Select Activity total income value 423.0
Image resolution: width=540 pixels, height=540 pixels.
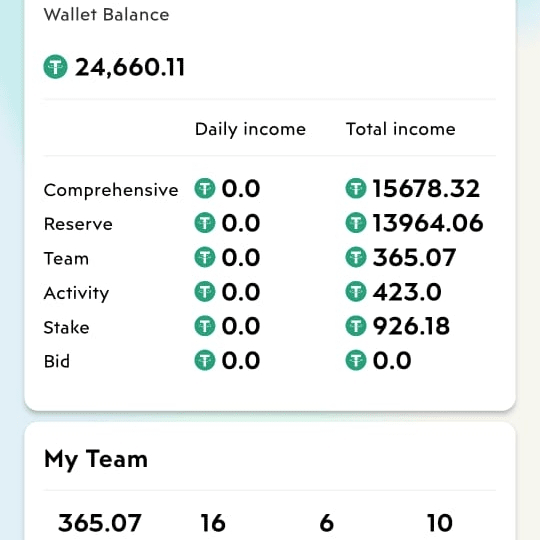tap(407, 292)
